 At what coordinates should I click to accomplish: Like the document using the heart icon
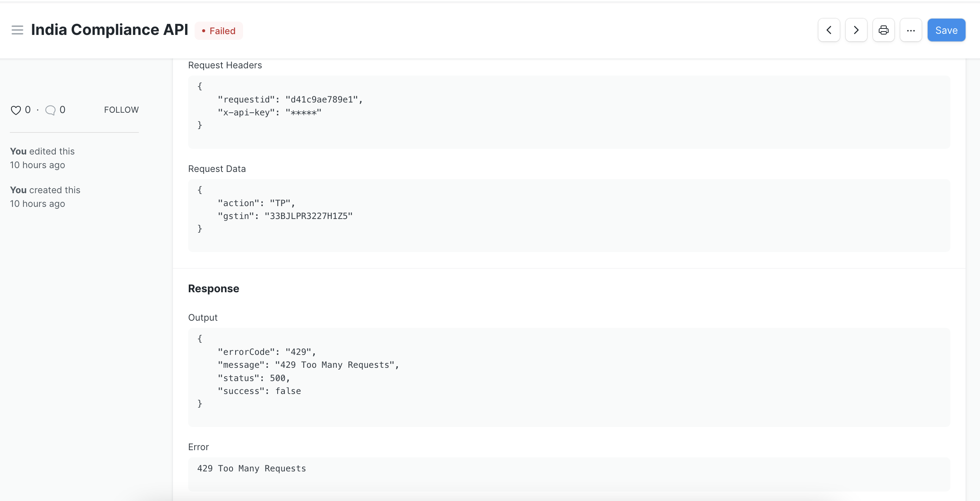tap(16, 110)
